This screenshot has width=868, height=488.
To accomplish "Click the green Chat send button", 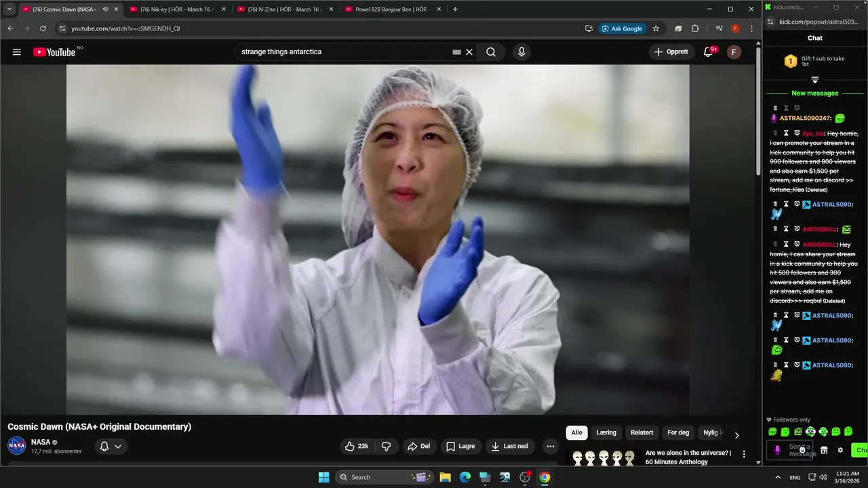I will pyautogui.click(x=860, y=450).
